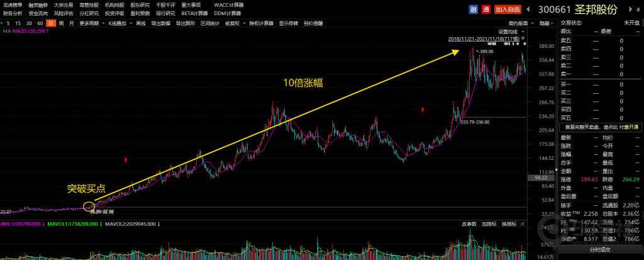Open the 财务分析 menu item

point(13,13)
